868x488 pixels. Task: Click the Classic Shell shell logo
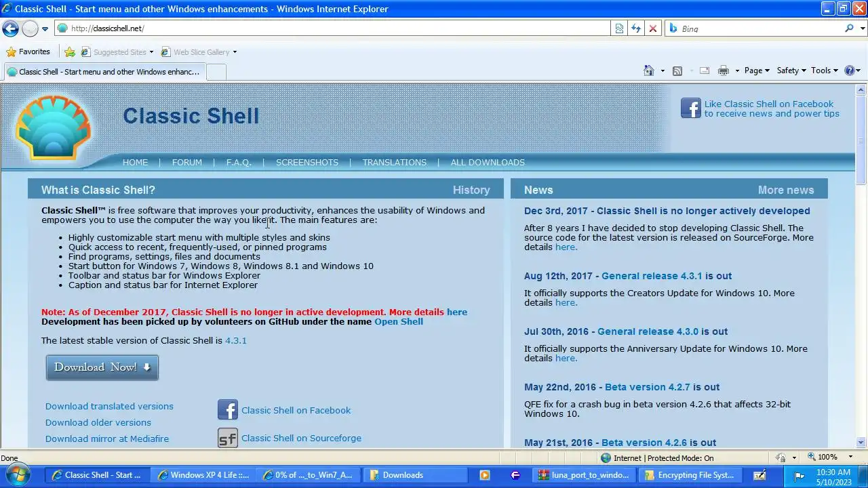click(53, 127)
